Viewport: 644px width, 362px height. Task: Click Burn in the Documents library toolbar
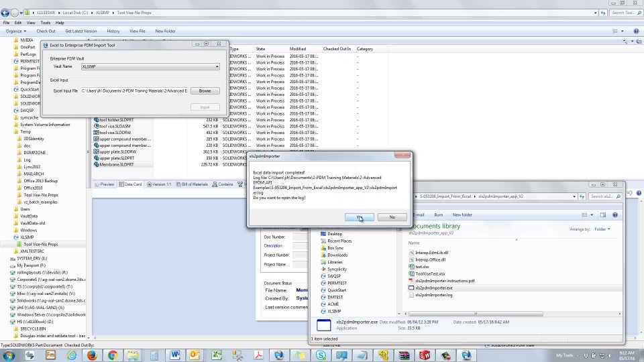[439, 215]
